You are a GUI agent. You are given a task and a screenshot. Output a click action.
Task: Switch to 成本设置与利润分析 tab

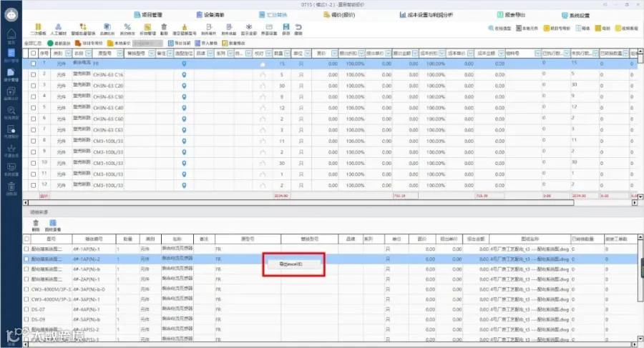coord(426,15)
